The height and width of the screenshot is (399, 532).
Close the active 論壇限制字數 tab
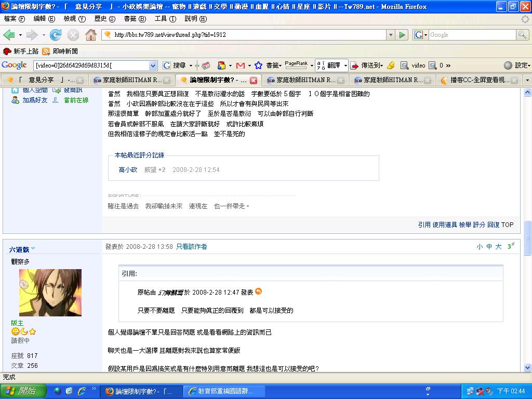tap(254, 81)
